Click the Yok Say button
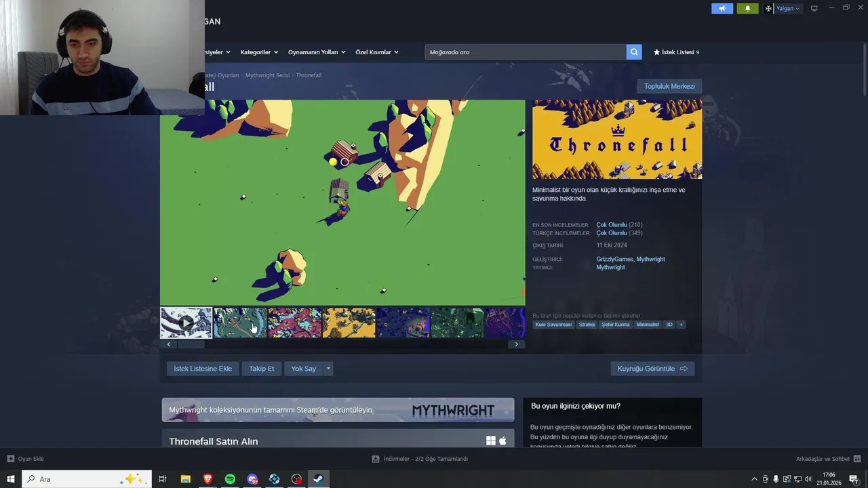This screenshot has width=868, height=488. point(304,369)
